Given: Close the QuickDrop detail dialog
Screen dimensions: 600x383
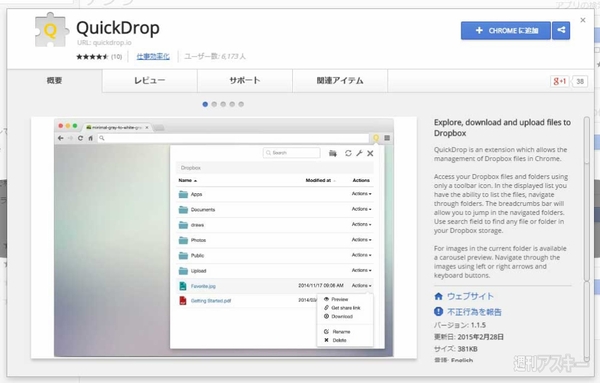Looking at the screenshot, I should (582, 20).
